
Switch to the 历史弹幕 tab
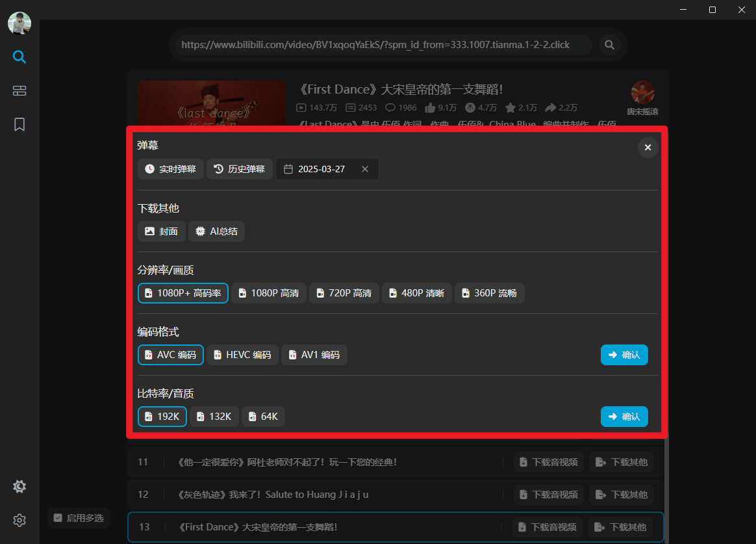click(239, 168)
